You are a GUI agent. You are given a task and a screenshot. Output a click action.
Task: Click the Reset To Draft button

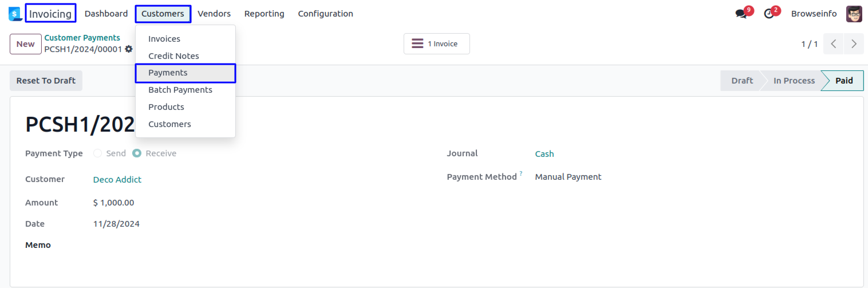pos(46,81)
